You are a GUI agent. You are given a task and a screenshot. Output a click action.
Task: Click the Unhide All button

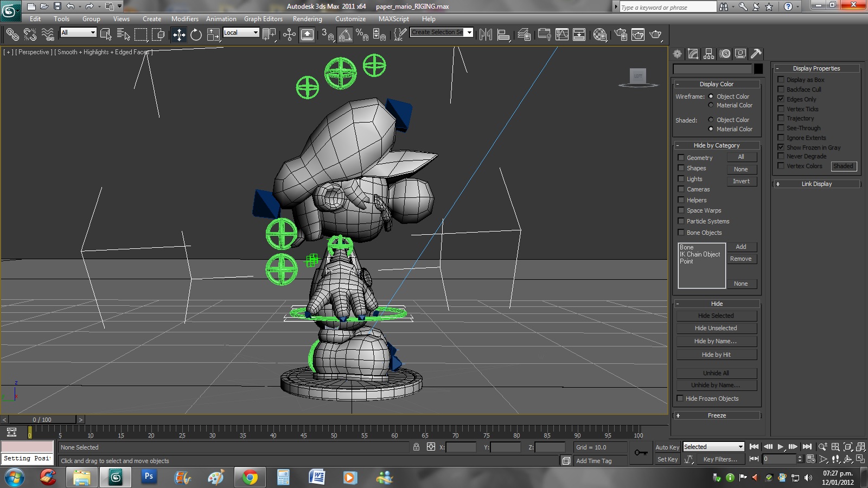[x=716, y=373]
